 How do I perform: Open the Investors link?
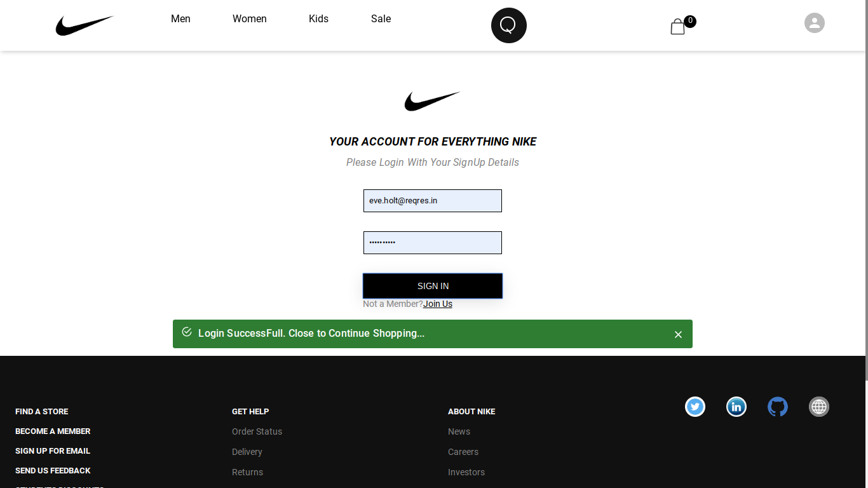click(466, 472)
